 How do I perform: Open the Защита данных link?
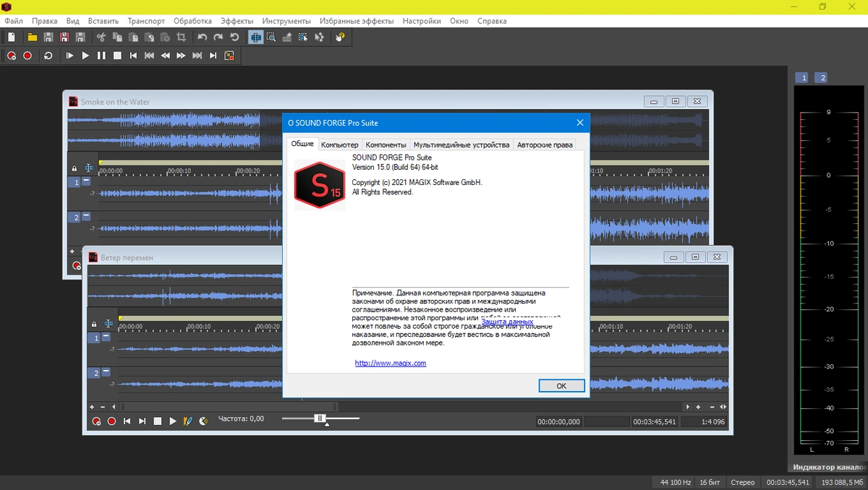coord(507,322)
